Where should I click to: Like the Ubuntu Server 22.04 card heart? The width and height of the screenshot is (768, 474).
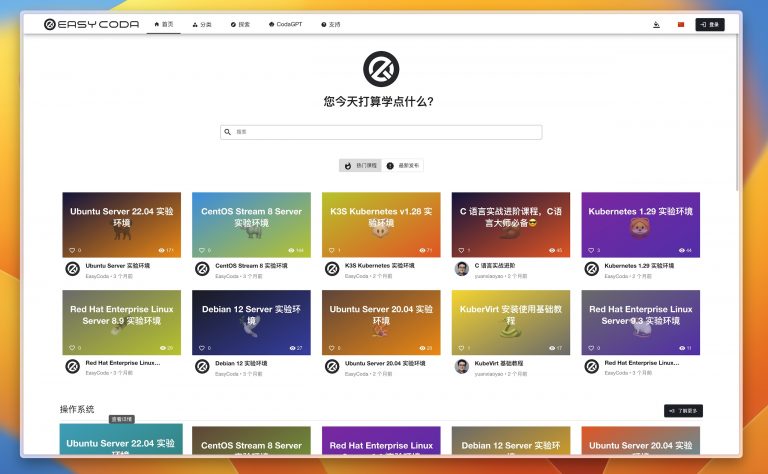tap(72, 250)
